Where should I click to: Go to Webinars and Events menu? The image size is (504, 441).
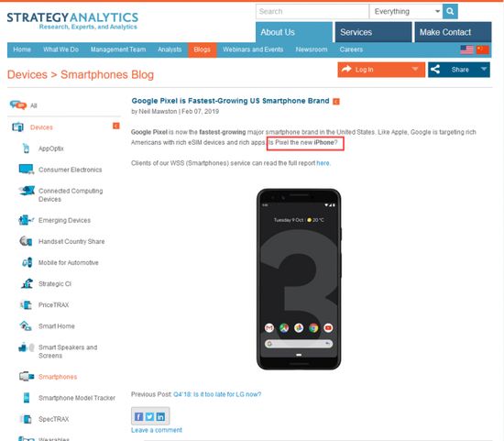[x=253, y=50]
